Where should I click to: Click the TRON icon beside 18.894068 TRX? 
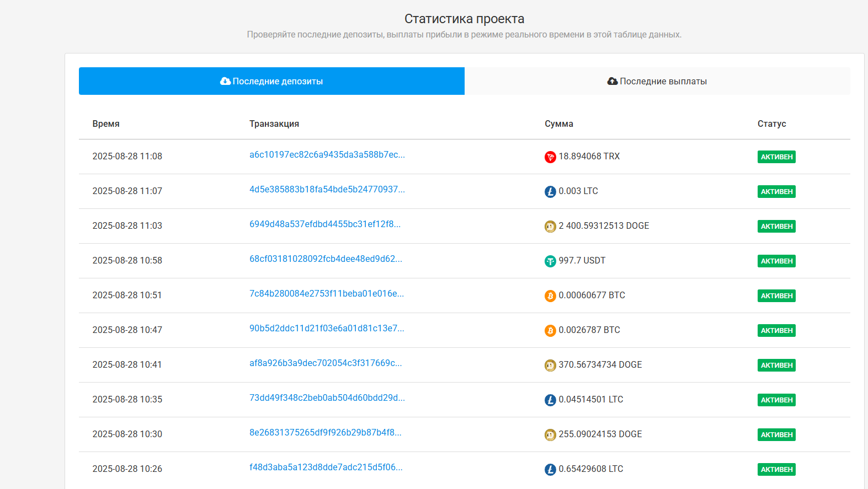pos(550,157)
